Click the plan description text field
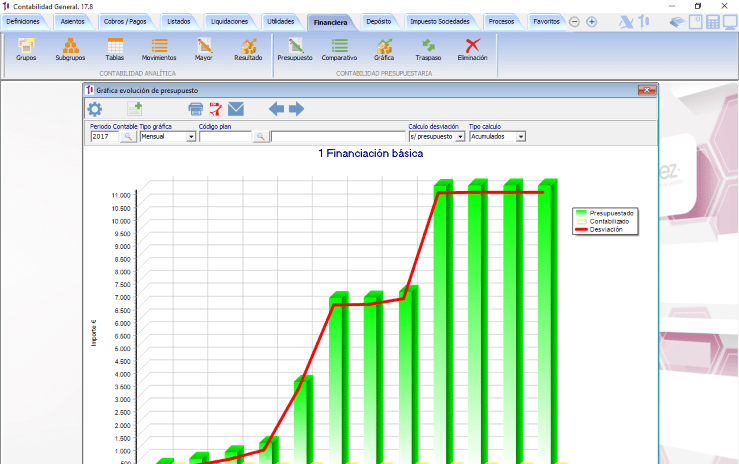Image resolution: width=739 pixels, height=464 pixels. [x=338, y=137]
